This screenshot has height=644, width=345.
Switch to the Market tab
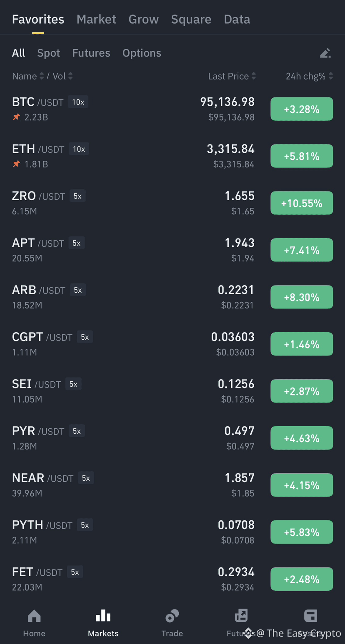[96, 19]
